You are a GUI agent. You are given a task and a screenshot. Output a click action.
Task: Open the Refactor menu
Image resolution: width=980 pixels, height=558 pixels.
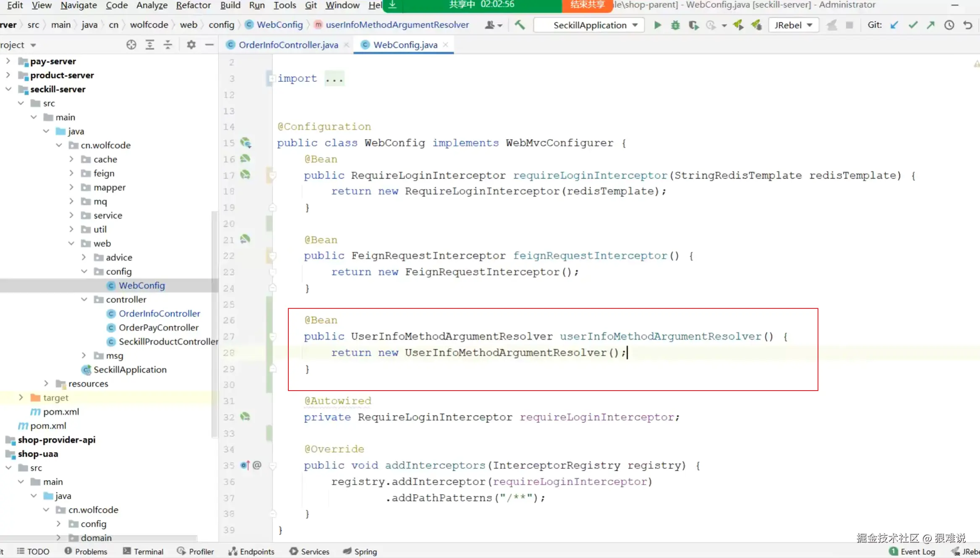tap(193, 5)
